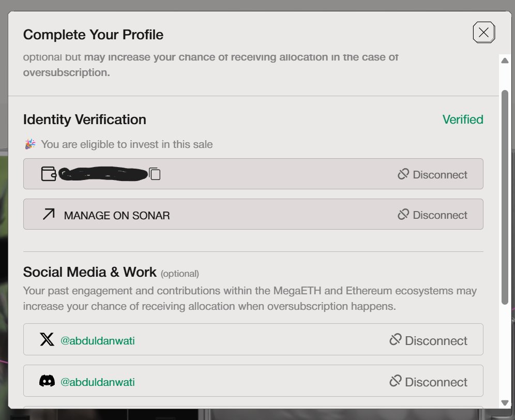Click the Discord logo icon

pos(47,381)
